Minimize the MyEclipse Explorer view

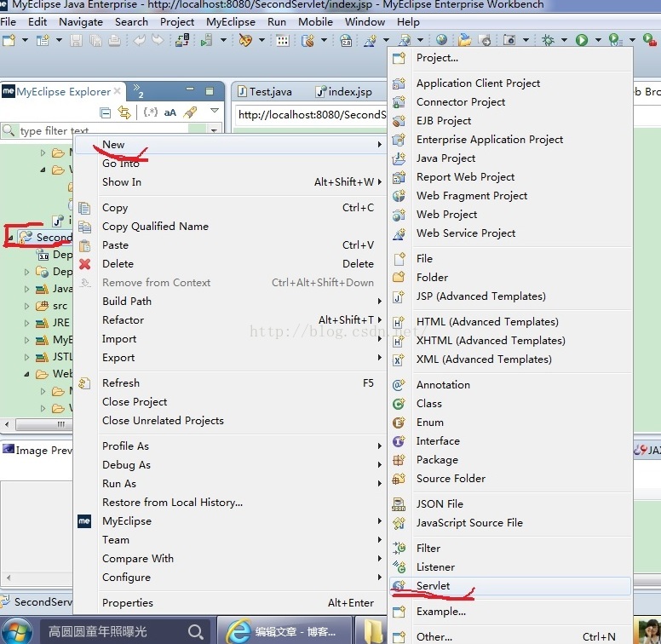click(x=190, y=89)
